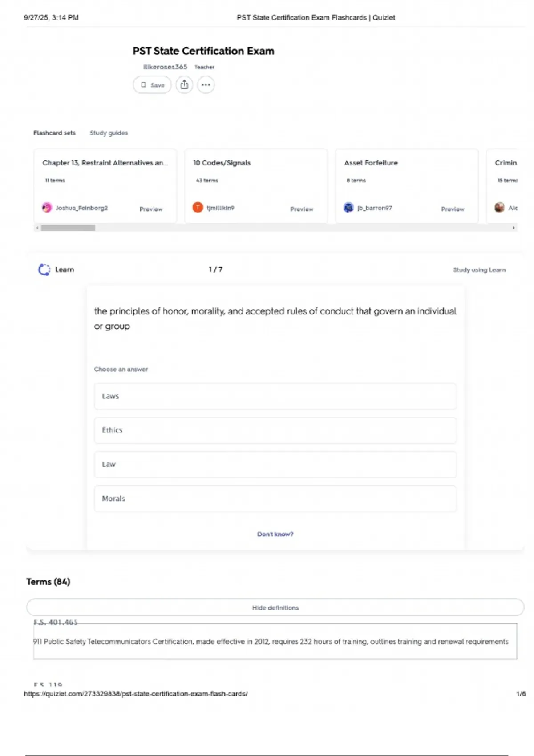The width and height of the screenshot is (534, 756).
Task: Click the scrollbar left arrow
Action: tap(37, 228)
